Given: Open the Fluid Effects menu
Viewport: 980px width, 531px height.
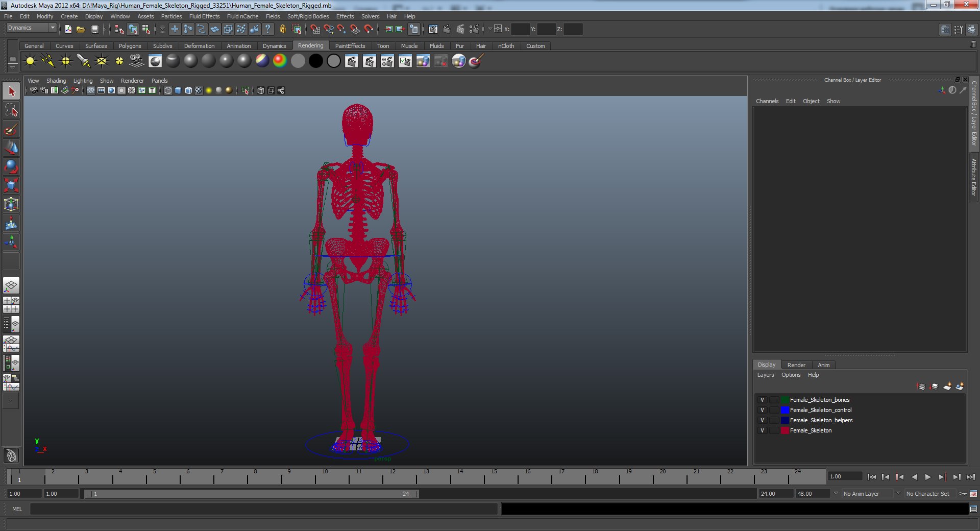Looking at the screenshot, I should pyautogui.click(x=204, y=16).
